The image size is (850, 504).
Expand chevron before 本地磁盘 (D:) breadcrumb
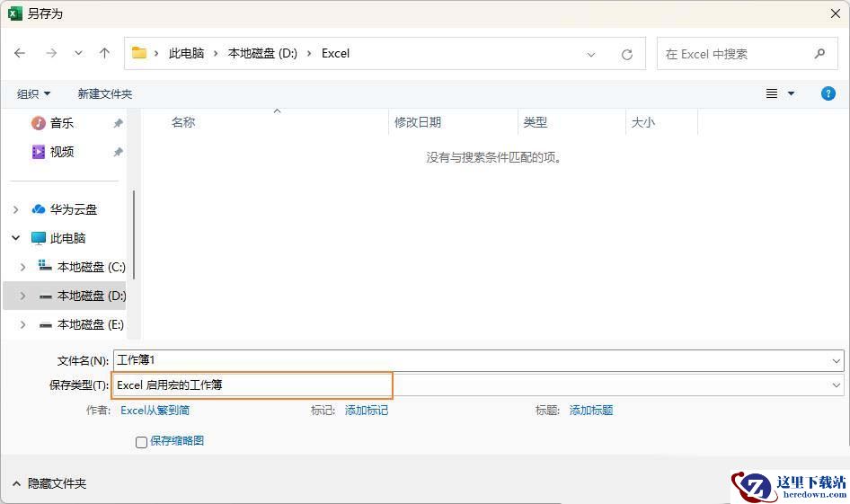(216, 53)
